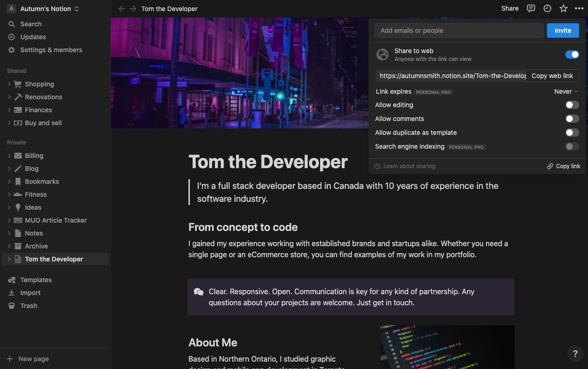This screenshot has width=588, height=369.
Task: Click the Tom the Developer page title heading
Action: [268, 162]
